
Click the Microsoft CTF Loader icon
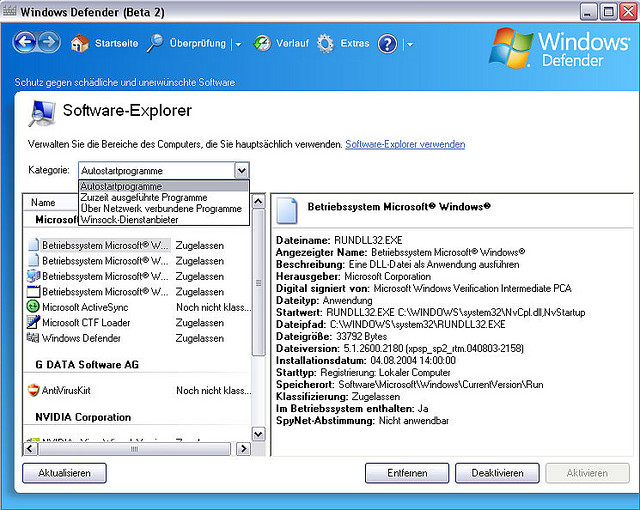(33, 322)
